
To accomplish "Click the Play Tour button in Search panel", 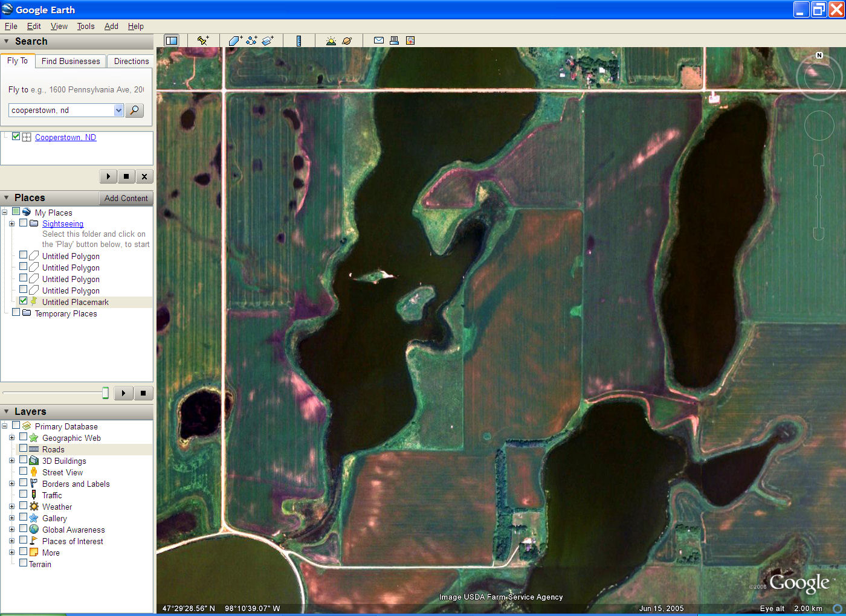I will coord(108,176).
